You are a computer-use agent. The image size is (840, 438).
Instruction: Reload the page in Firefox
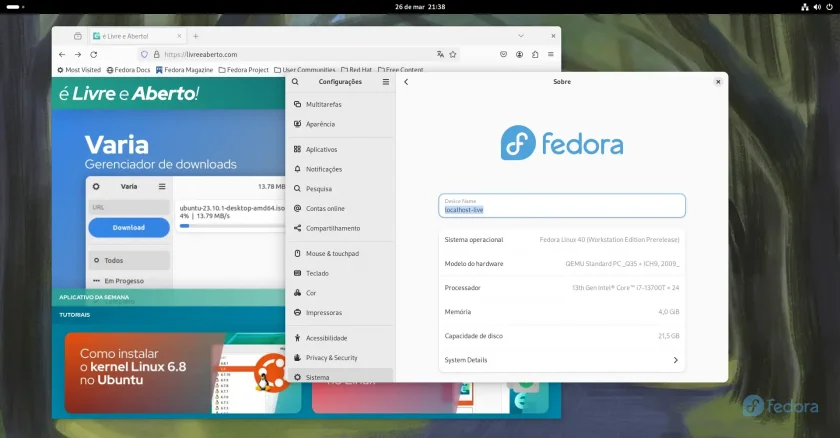94,55
